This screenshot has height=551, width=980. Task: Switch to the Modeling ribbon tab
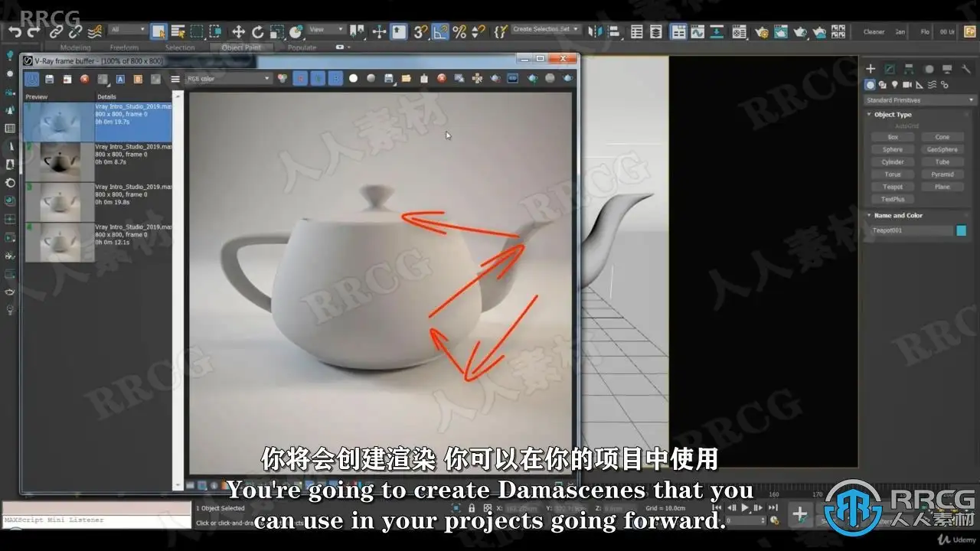(x=75, y=47)
